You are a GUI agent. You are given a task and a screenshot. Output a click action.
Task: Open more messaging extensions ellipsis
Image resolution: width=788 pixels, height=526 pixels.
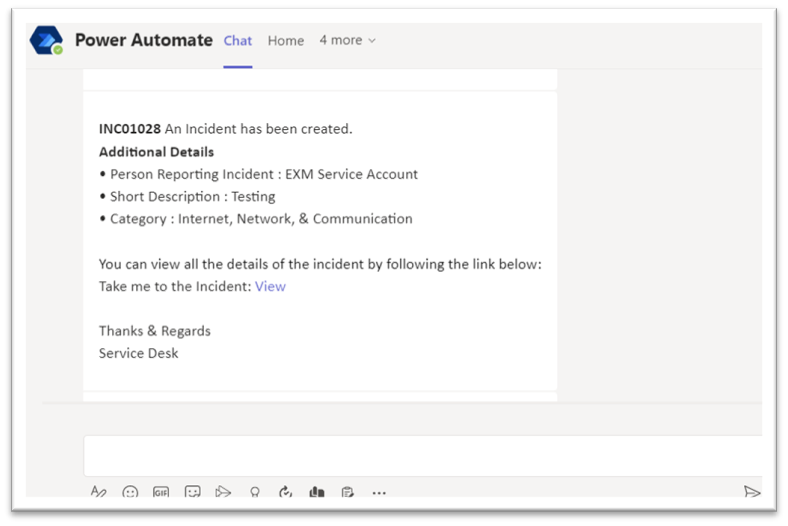(x=379, y=493)
